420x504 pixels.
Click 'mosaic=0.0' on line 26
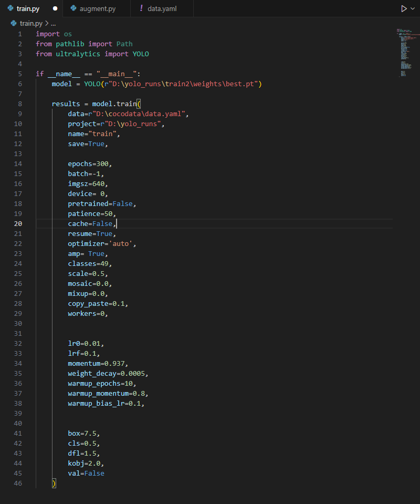88,284
